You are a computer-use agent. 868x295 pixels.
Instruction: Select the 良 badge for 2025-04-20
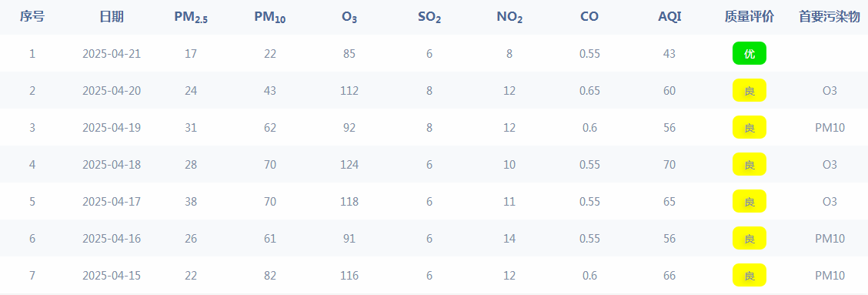pos(749,90)
